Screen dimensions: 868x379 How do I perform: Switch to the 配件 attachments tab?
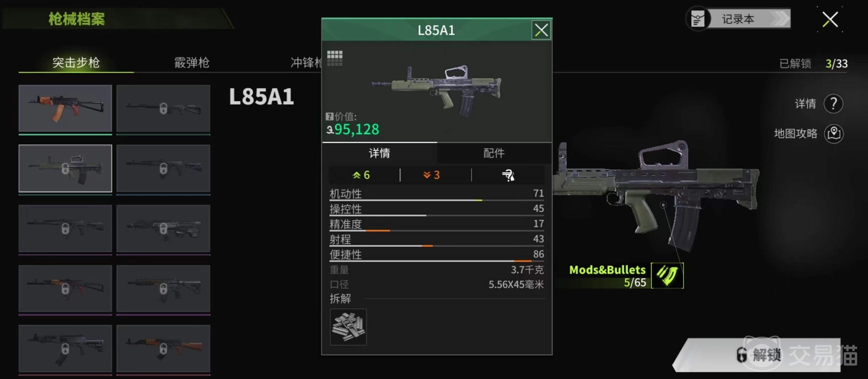click(x=494, y=153)
